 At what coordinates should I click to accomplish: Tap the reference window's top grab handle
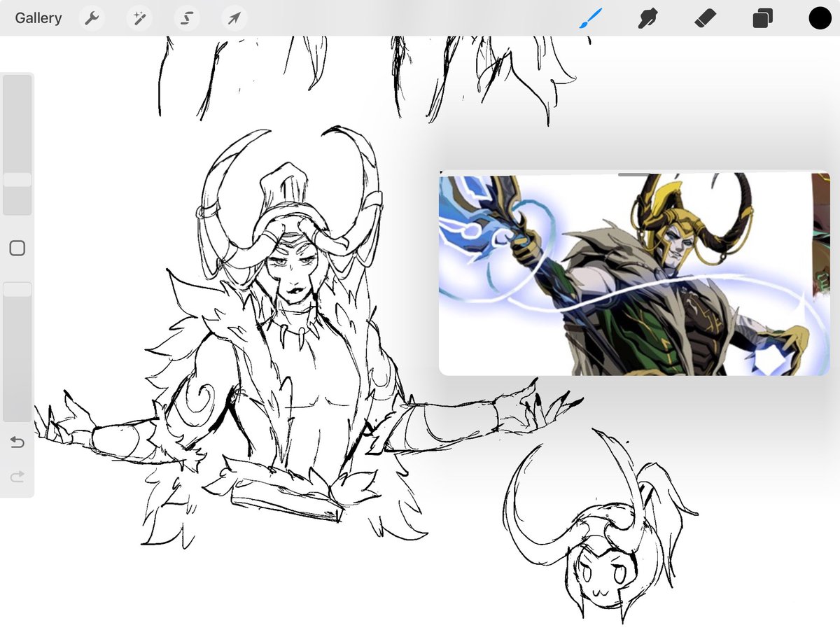pyautogui.click(x=634, y=174)
